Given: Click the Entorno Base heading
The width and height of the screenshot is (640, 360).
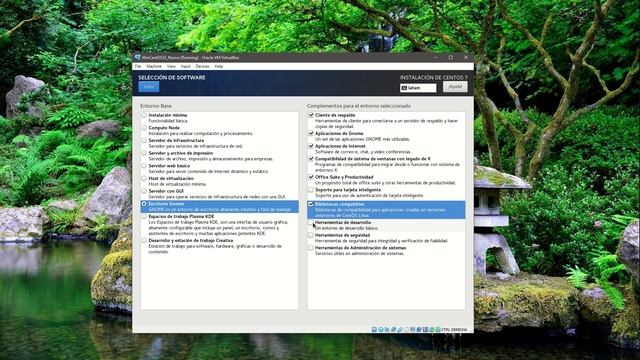Looking at the screenshot, I should tap(156, 106).
